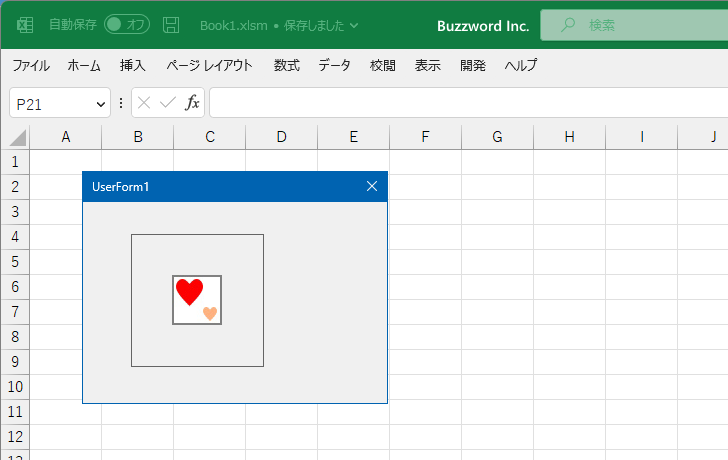Open the ファイル menu tab
728x460 pixels.
coord(31,65)
